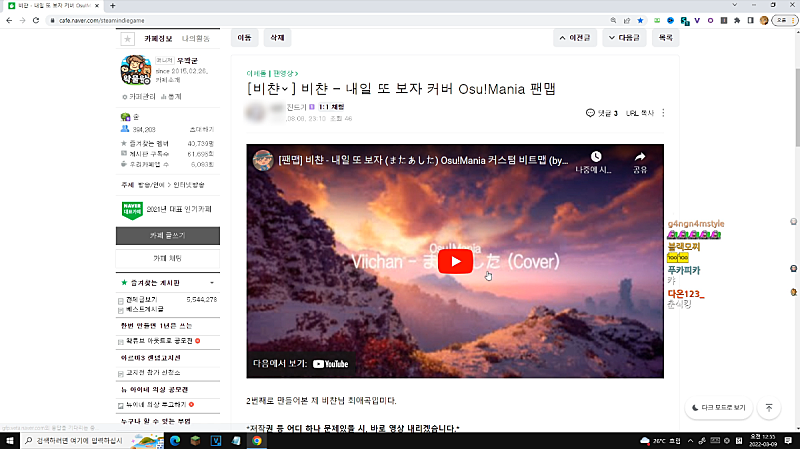Click the zoom magnifier icon in address bar

(x=613, y=20)
